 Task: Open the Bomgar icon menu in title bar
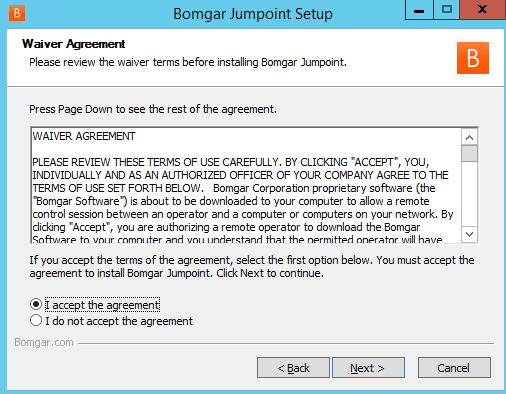[x=17, y=13]
